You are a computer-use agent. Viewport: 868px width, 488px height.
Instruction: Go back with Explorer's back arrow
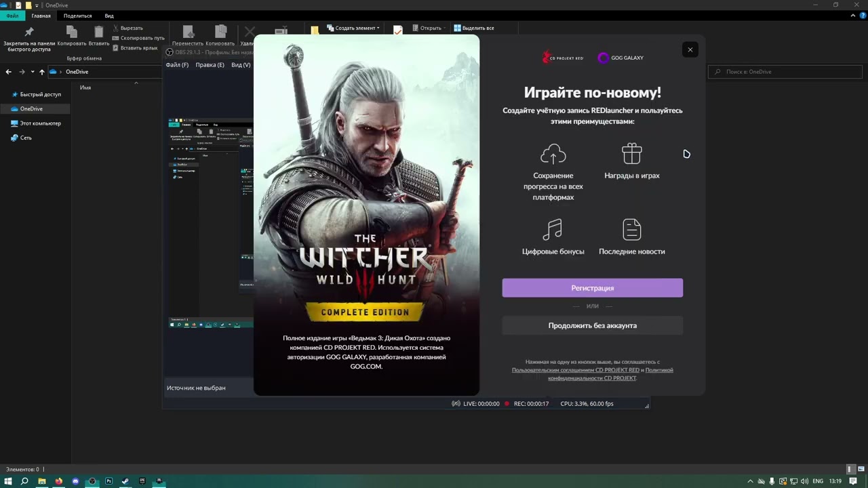[x=9, y=72]
